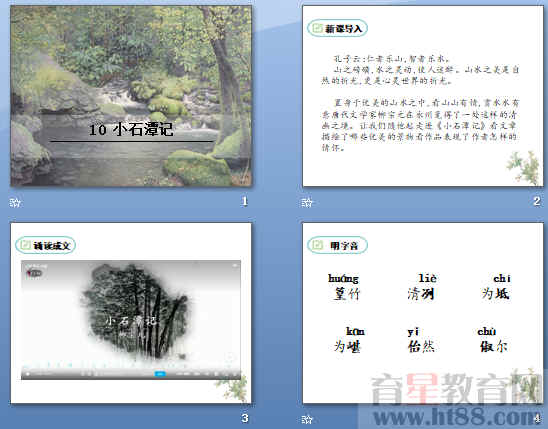
Task: Click the green note icon beside 新课导入
Action: pyautogui.click(x=317, y=28)
